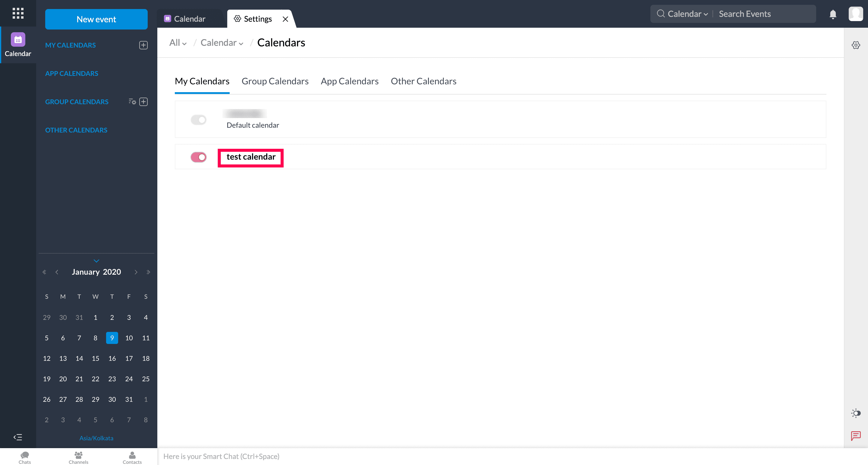
Task: Click the Default calendar label
Action: [253, 125]
